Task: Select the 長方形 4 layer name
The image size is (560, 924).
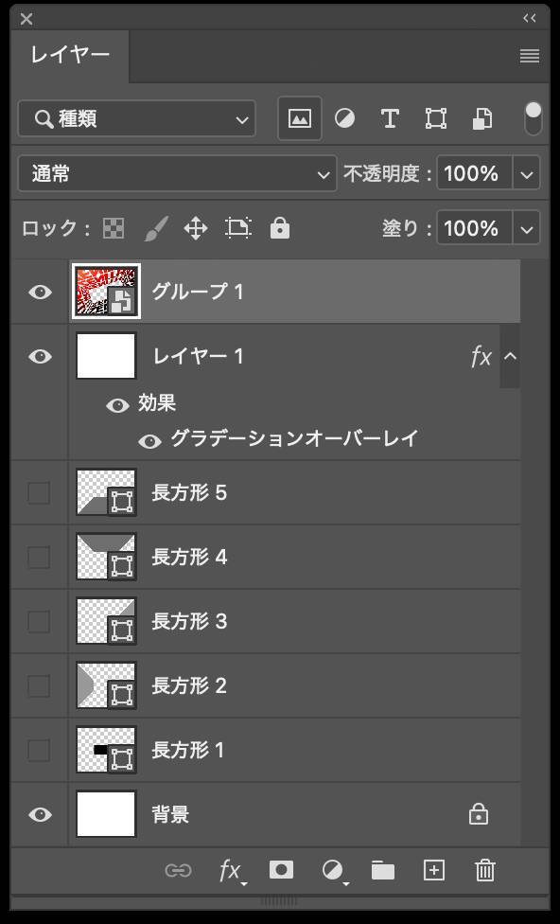Action: click(189, 557)
